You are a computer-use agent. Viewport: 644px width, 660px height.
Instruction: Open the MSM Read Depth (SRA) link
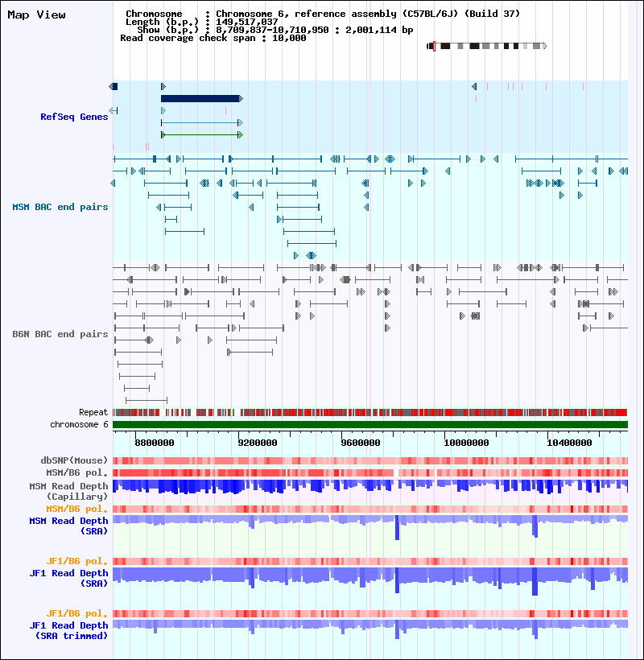[68, 526]
